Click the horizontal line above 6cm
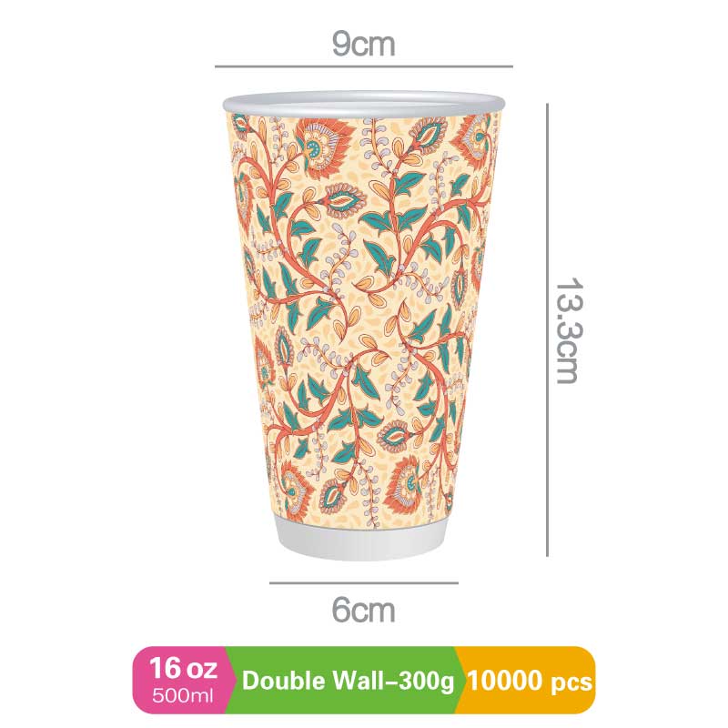Viewport: 728px width, 728px height. (x=363, y=582)
